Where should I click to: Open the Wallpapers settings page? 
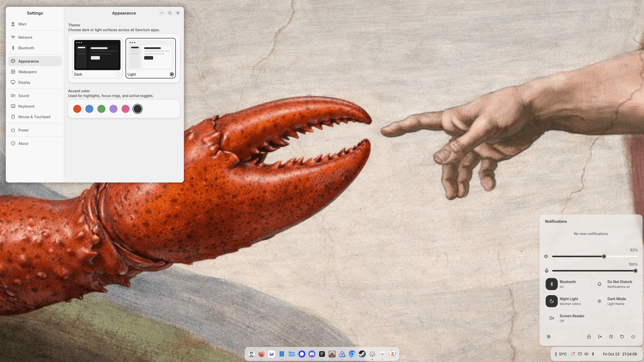35,72
